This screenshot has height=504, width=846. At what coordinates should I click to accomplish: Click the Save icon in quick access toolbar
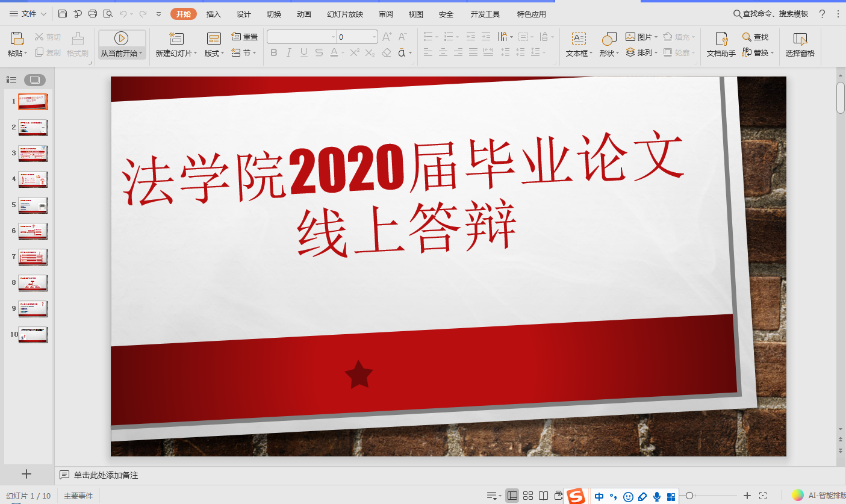[x=63, y=14]
